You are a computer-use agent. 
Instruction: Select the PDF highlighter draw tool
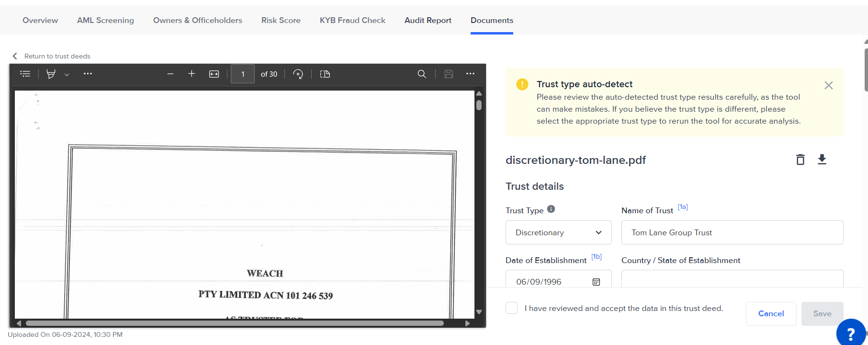(51, 74)
